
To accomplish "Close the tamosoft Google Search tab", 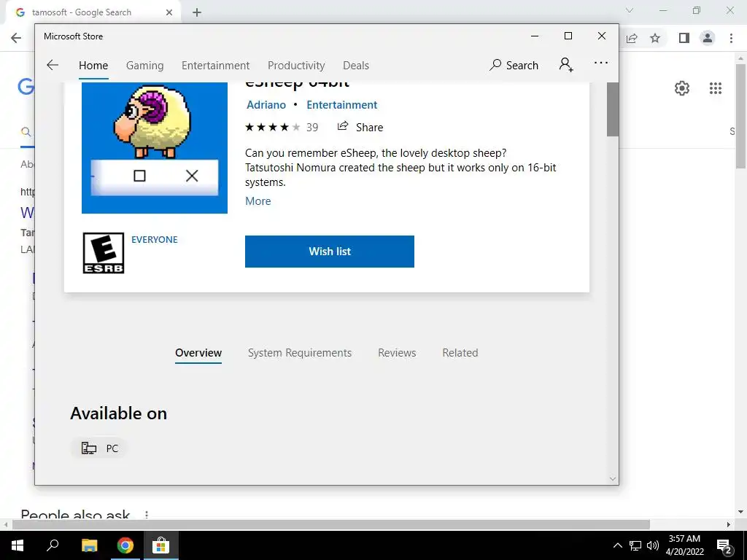I will pyautogui.click(x=169, y=12).
